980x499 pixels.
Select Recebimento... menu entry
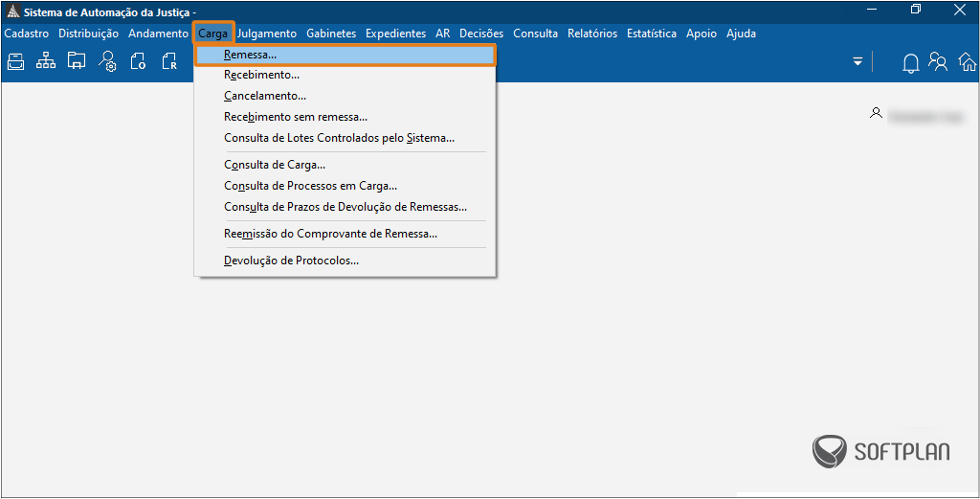coord(345,75)
